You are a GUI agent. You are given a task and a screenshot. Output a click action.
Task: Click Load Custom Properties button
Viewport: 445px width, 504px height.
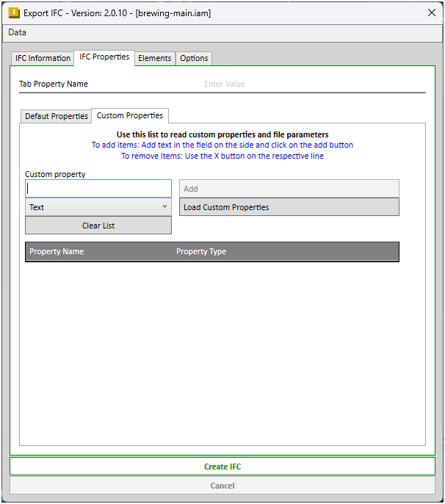click(289, 207)
